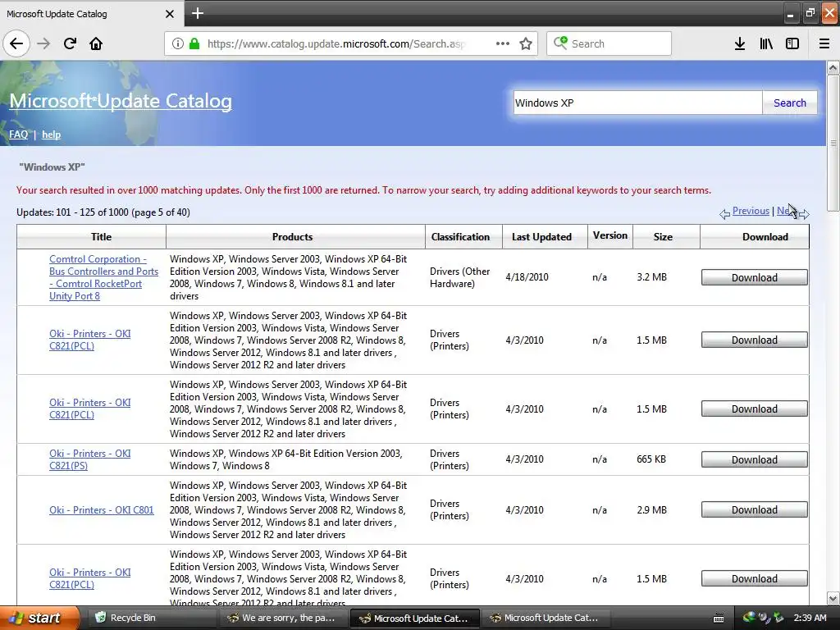Sort by the Title column header
This screenshot has height=630, width=840.
click(101, 237)
